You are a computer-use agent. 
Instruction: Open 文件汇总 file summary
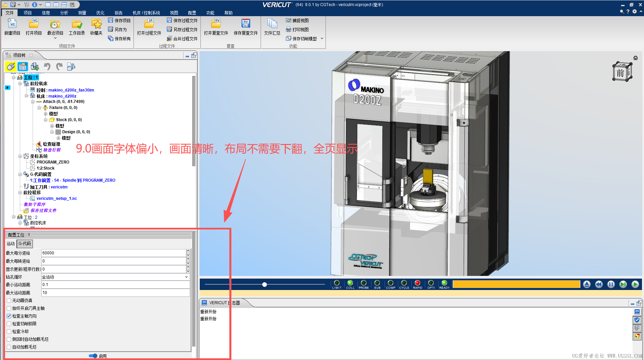pos(272,27)
